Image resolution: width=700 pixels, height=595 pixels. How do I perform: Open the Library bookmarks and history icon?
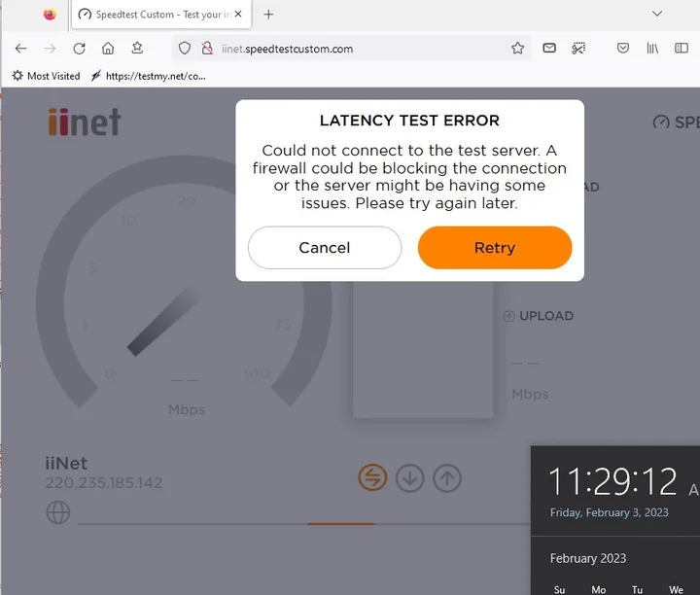pos(652,49)
